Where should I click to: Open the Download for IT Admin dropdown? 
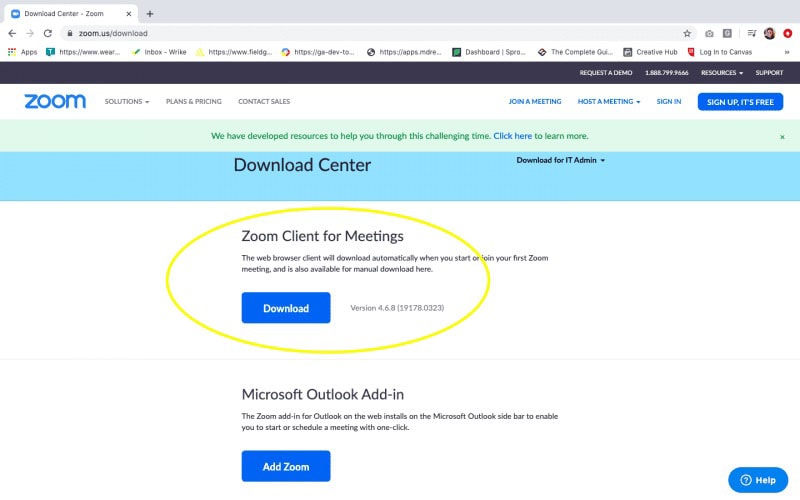pos(561,160)
